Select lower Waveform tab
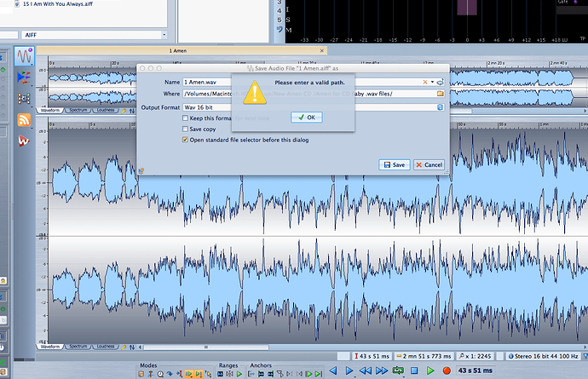The height and width of the screenshot is (379, 588). point(50,347)
